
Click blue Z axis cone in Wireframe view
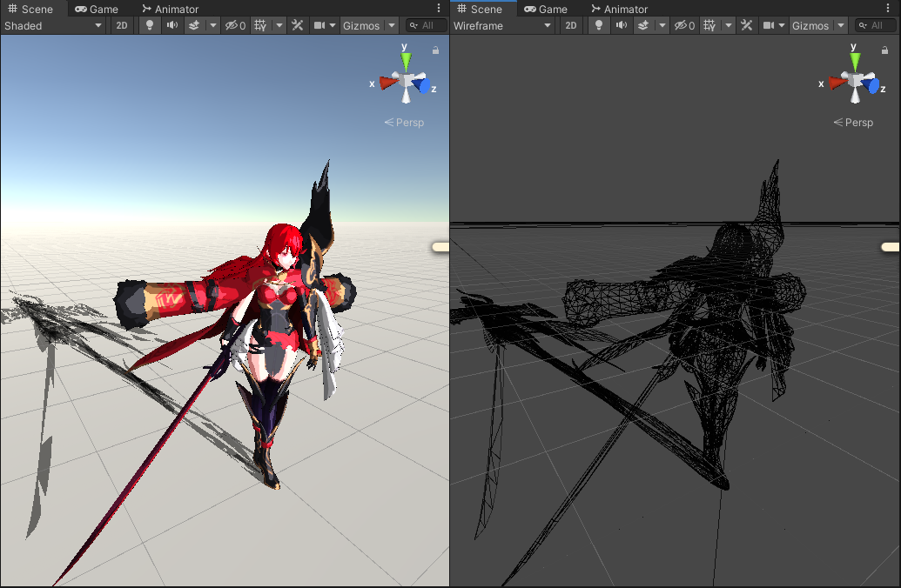871,85
